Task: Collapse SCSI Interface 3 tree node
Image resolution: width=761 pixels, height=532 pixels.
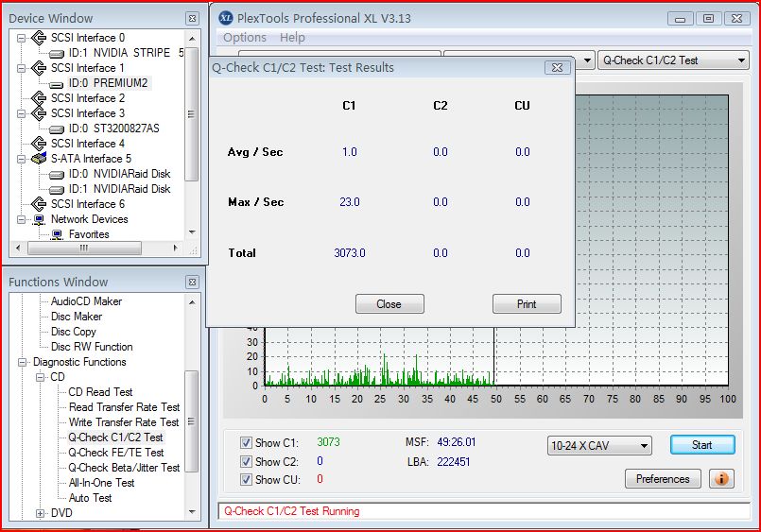Action: pyautogui.click(x=22, y=113)
